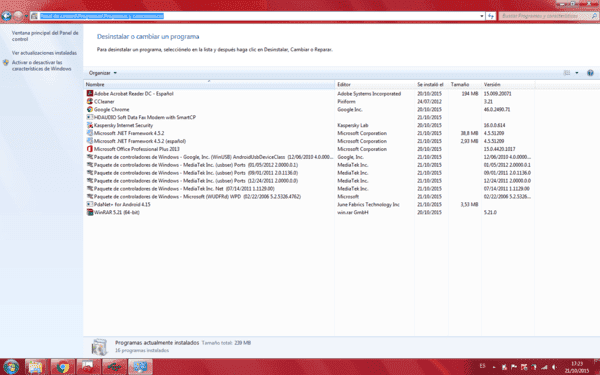This screenshot has width=600, height=375.
Task: Click the HDAUDIO Soft Data Fax Modem icon
Action: click(x=90, y=117)
